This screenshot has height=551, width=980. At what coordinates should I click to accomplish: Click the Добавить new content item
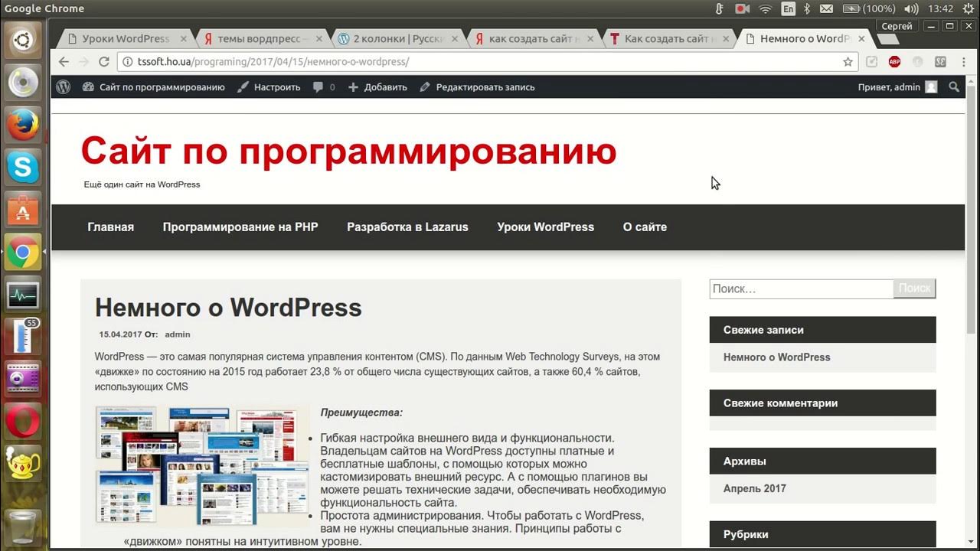pos(377,87)
